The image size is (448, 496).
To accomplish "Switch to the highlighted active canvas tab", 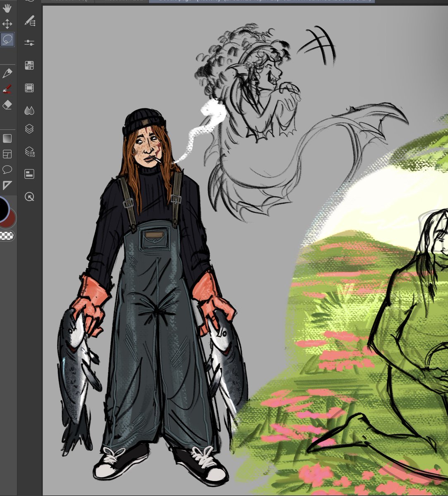I will [261, 1].
